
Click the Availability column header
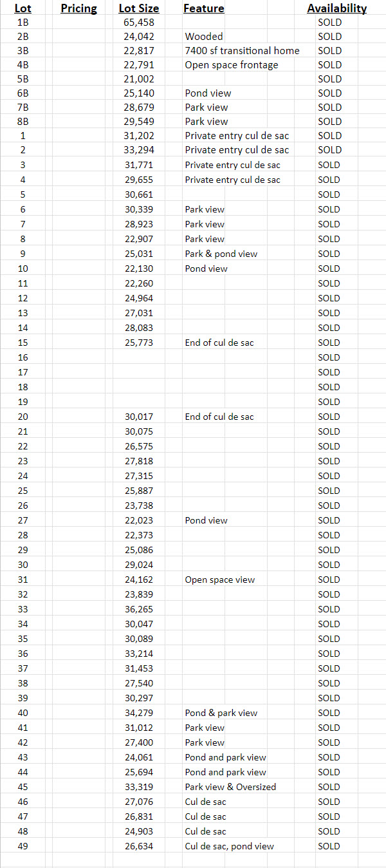point(337,8)
